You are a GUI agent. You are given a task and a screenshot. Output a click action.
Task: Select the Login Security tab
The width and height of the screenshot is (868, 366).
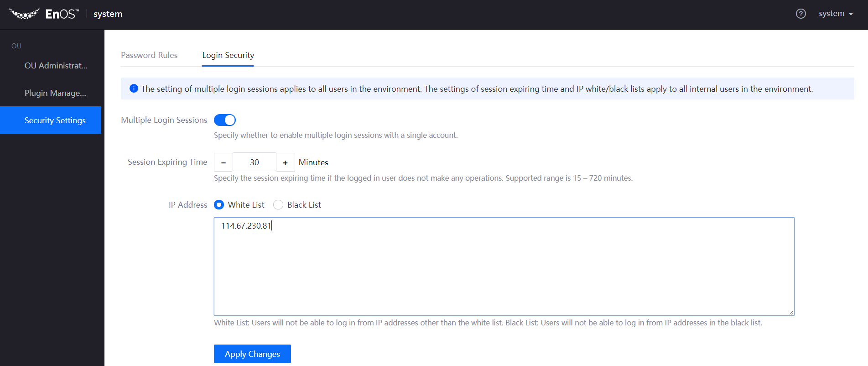[x=228, y=55]
